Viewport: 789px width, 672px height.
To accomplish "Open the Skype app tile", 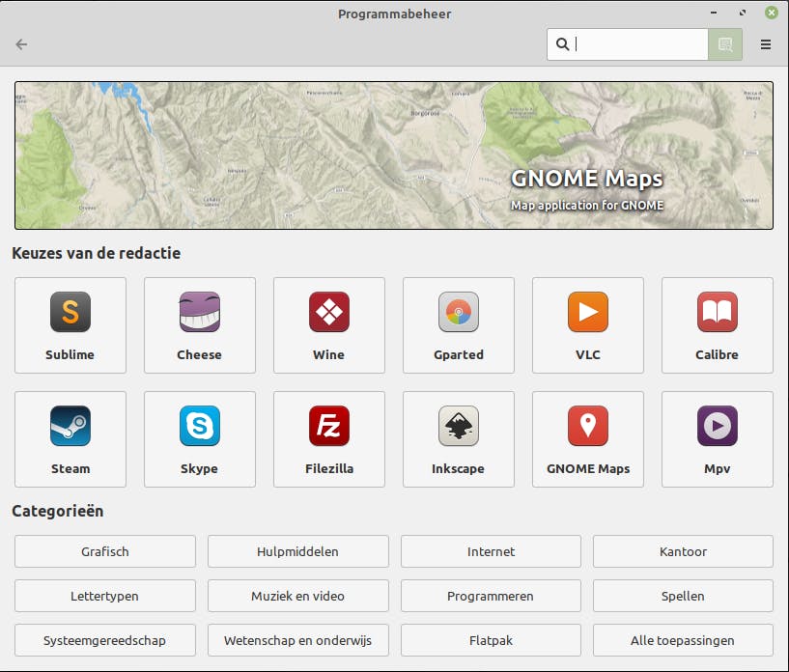I will pos(200,439).
